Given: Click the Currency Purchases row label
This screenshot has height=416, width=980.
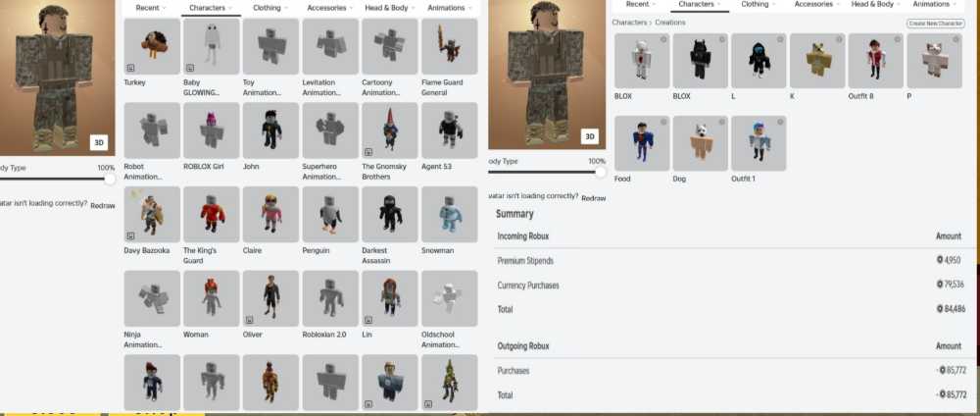Looking at the screenshot, I should tap(528, 286).
